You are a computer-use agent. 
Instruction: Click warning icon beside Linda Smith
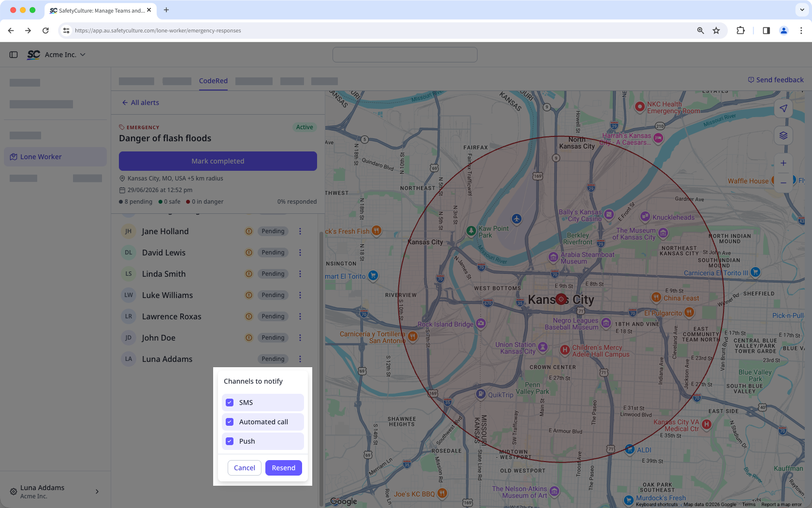249,274
